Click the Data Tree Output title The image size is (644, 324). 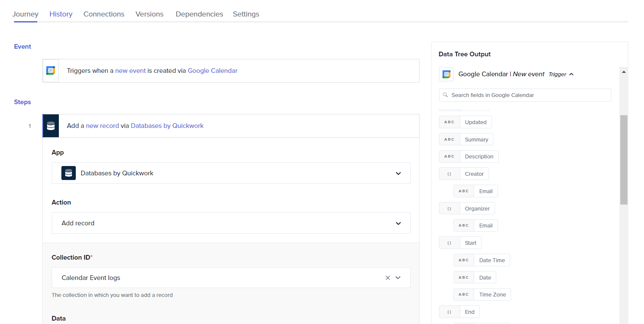click(x=464, y=54)
